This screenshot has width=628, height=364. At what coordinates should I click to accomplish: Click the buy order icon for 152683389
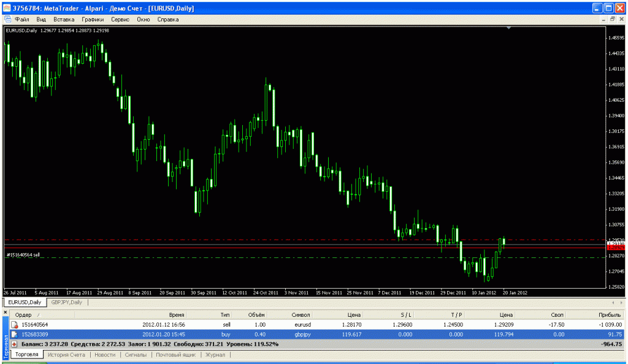tap(14, 334)
